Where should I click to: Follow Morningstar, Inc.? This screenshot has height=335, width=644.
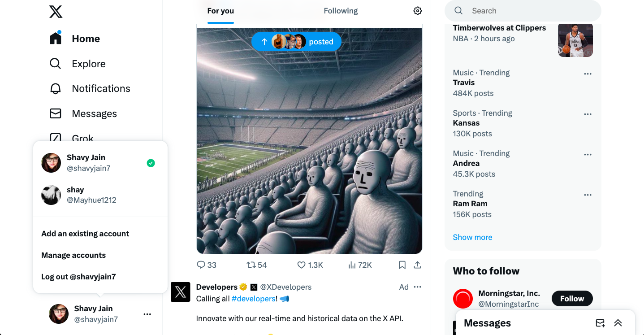point(572,298)
